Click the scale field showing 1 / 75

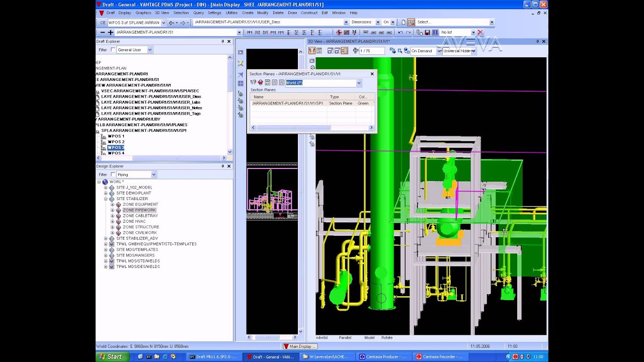click(x=372, y=51)
